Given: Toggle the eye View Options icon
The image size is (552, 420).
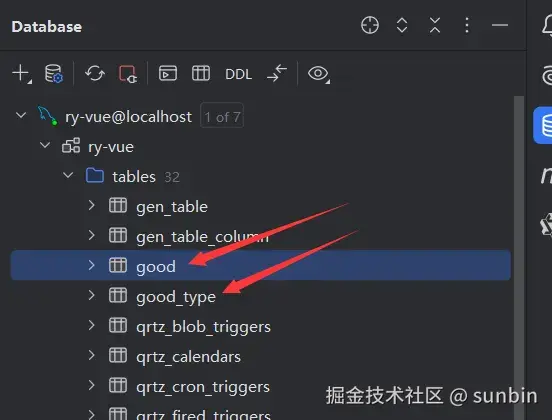Looking at the screenshot, I should [x=319, y=74].
